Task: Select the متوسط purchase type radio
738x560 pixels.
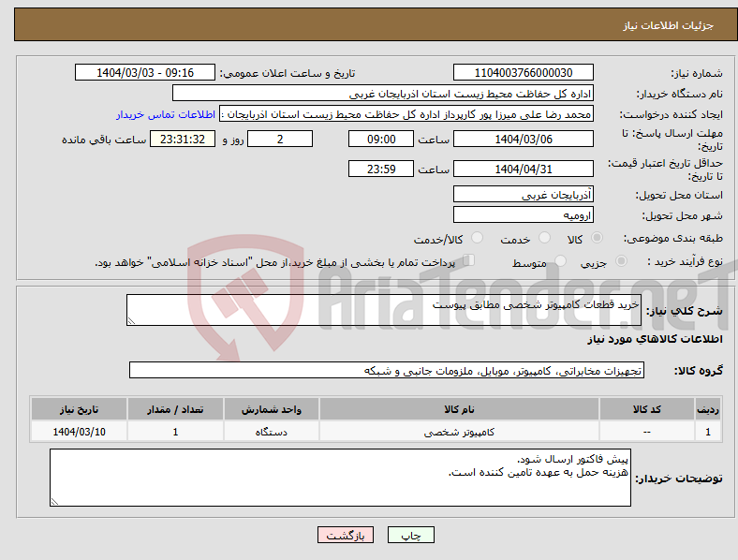Action: (561, 260)
